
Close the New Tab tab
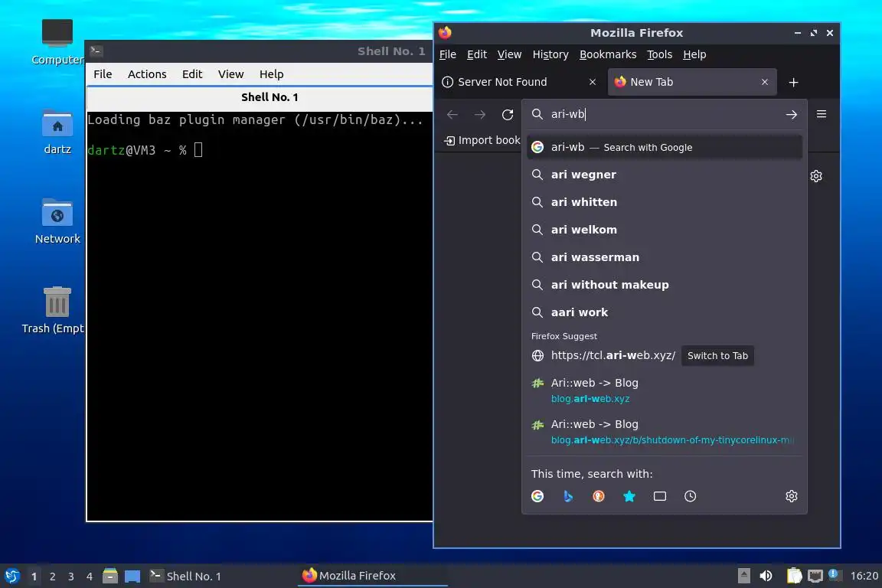point(764,82)
